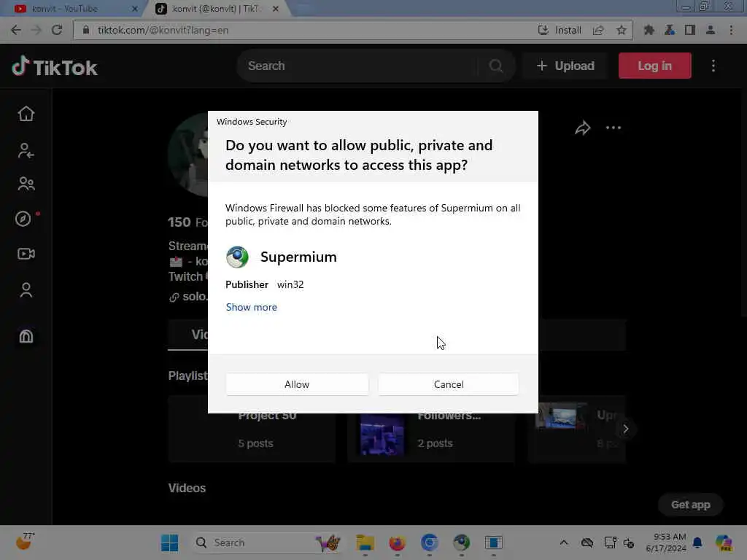Screen dimensions: 747x560
Task: Open weather widget showing 77°
Action: (x=25, y=542)
